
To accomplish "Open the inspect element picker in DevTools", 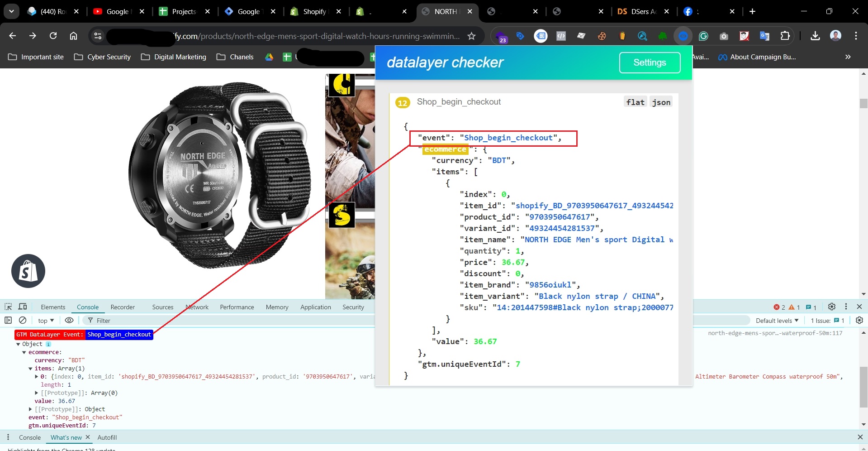I will click(x=8, y=307).
